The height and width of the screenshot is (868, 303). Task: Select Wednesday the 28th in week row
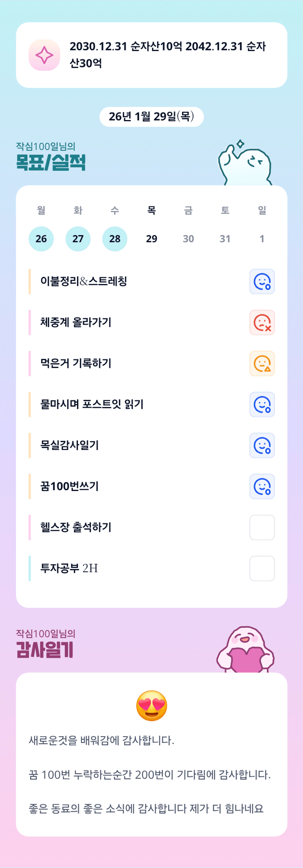(115, 239)
